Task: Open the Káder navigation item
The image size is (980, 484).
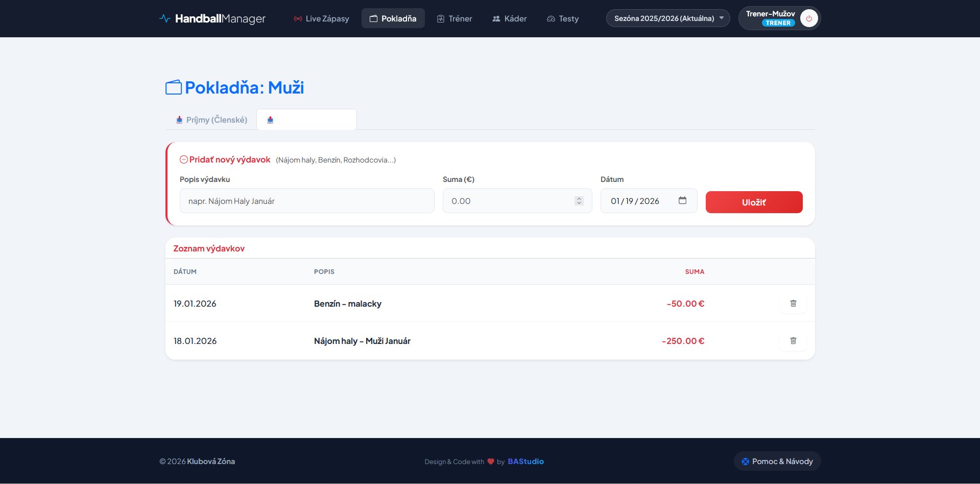Action: pyautogui.click(x=509, y=18)
